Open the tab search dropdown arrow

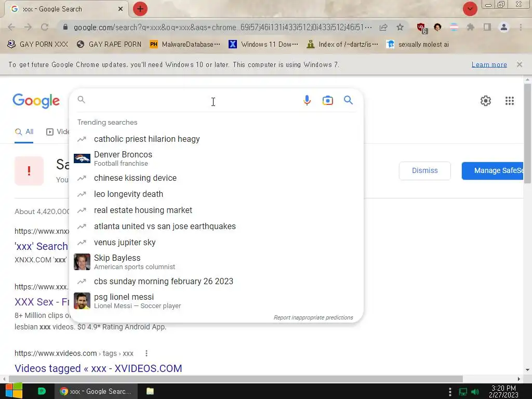(x=470, y=9)
